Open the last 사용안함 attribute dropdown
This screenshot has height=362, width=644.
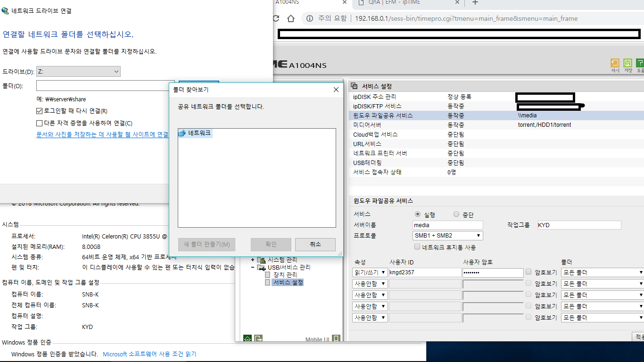[370, 318]
